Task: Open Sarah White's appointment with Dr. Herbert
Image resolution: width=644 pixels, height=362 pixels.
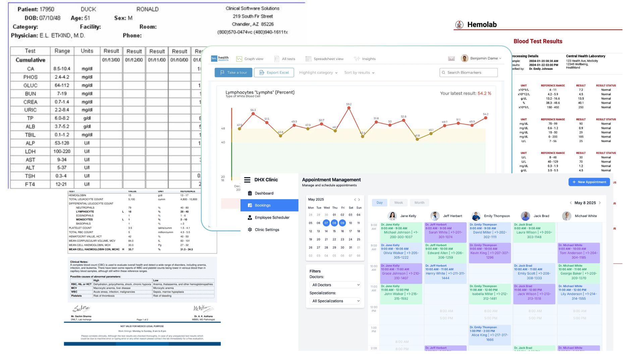Action: 445,232
